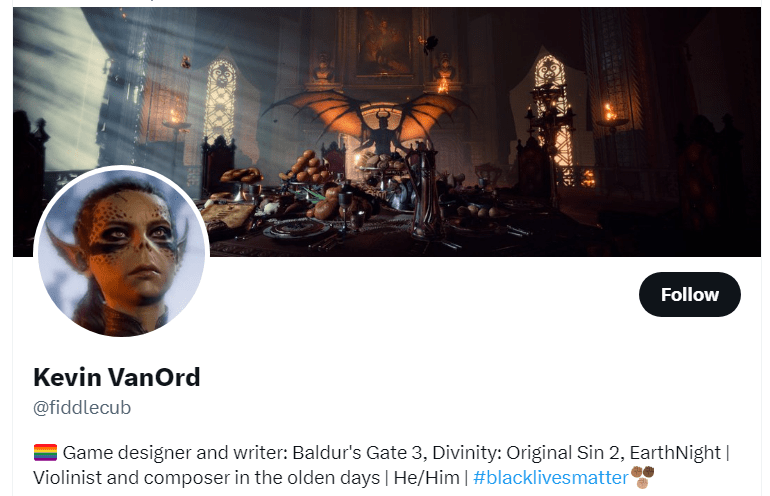Click "Game designer and writer" bio text
770x496 pixels.
coord(175,452)
